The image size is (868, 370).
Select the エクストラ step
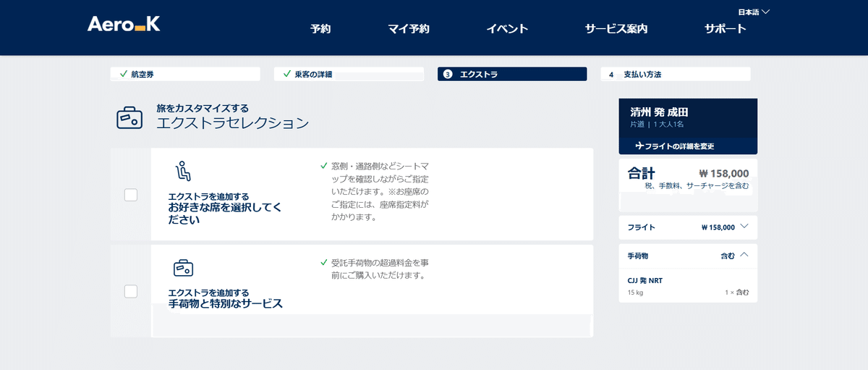[x=512, y=74]
